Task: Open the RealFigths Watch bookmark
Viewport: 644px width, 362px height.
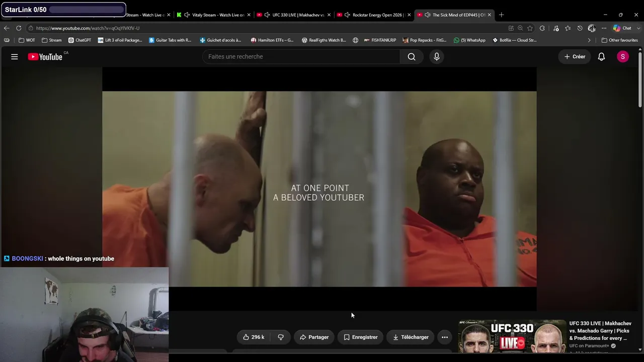Action: tap(324, 40)
